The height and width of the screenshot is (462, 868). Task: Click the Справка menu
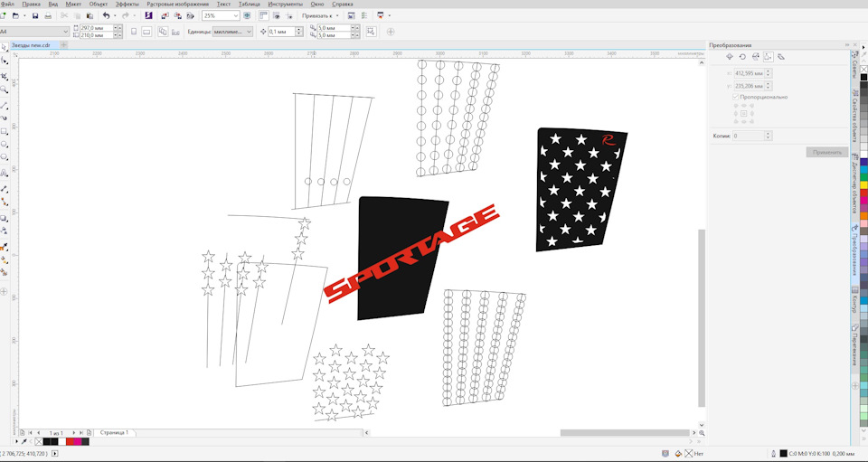(x=343, y=4)
